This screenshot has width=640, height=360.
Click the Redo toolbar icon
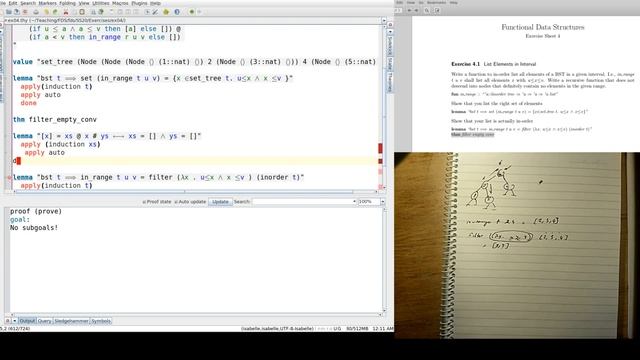coord(55,12)
